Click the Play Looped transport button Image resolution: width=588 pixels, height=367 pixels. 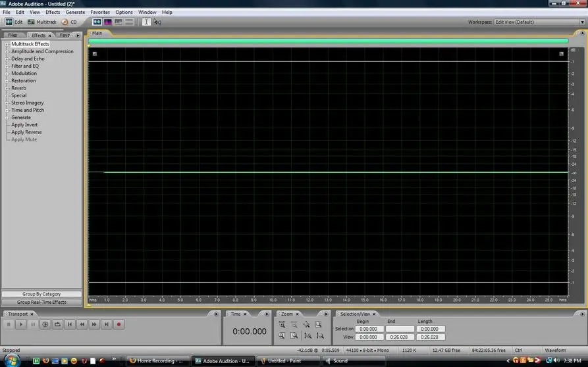point(57,324)
